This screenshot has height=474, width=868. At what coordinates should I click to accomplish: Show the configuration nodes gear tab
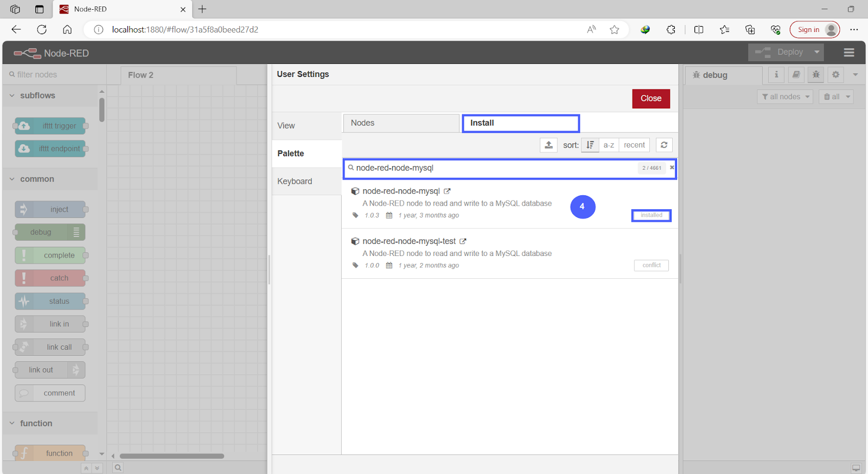click(x=836, y=74)
